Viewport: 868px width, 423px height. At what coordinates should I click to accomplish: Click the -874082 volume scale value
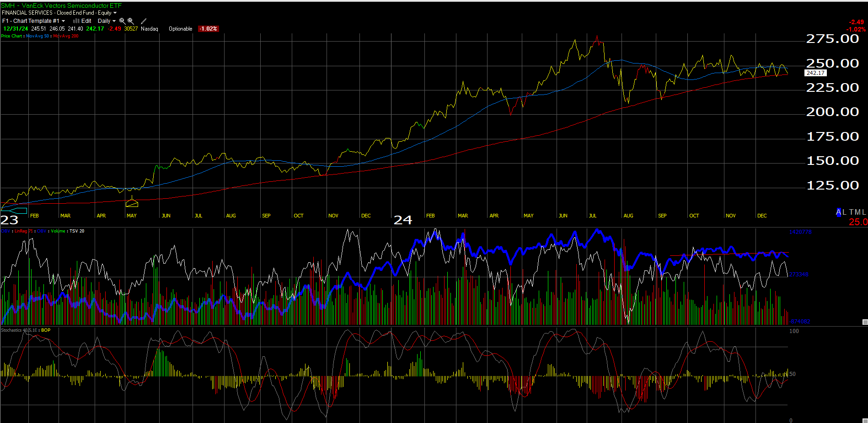(x=800, y=322)
